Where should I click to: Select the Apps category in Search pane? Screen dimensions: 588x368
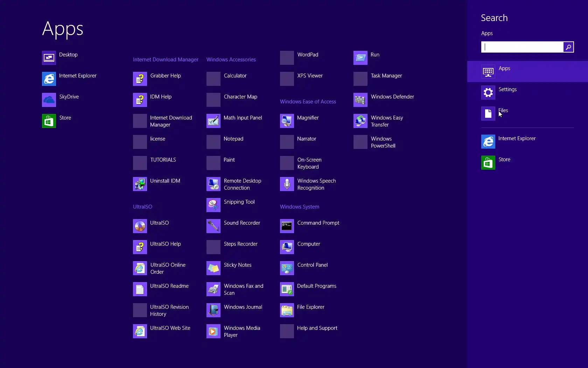(527, 71)
